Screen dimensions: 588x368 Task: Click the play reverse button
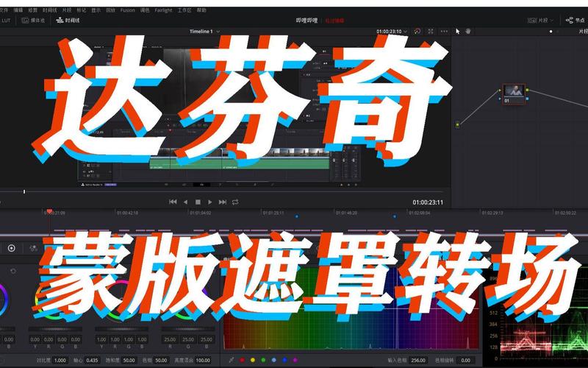(185, 202)
